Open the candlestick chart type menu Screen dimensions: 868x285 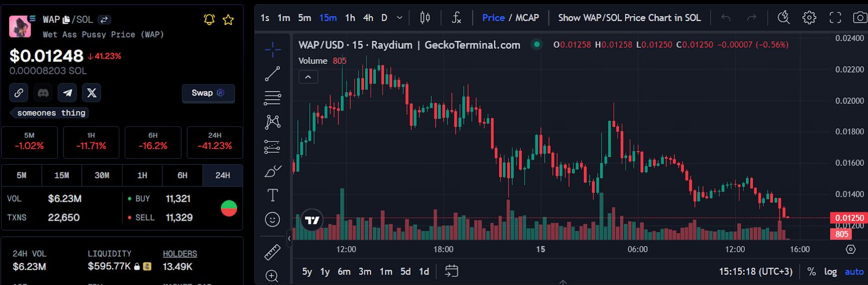[x=425, y=18]
